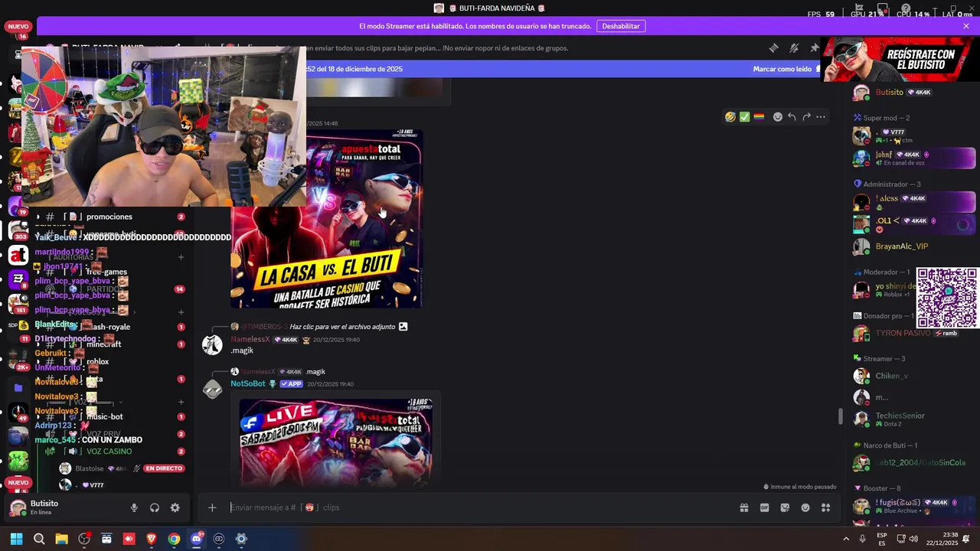Open the free-games channel
The image size is (980, 551).
[x=106, y=272]
